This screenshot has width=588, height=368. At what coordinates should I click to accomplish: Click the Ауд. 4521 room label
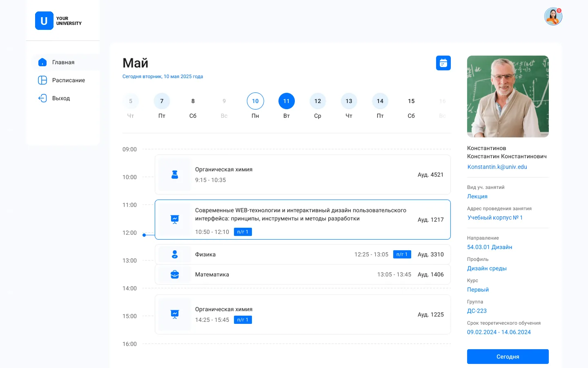click(430, 175)
